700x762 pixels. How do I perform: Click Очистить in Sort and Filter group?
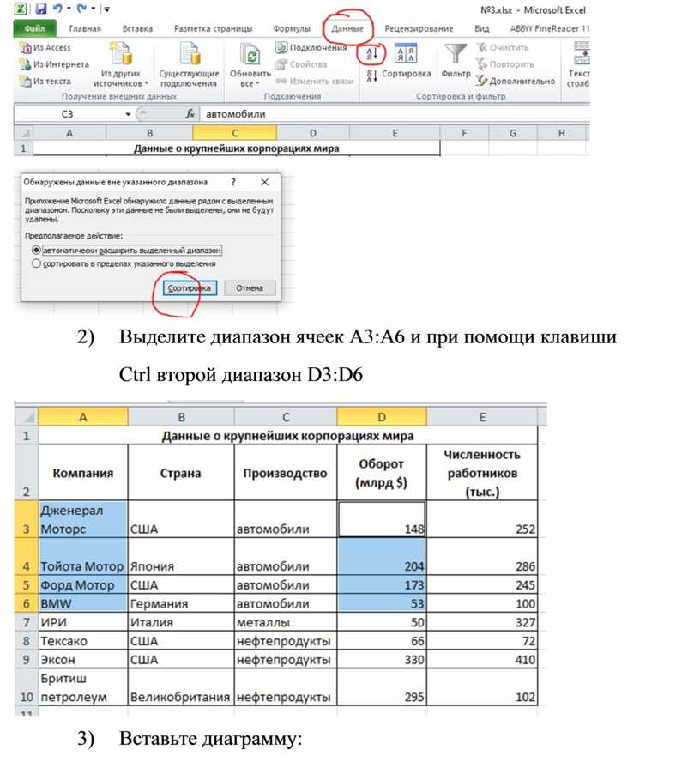(x=503, y=48)
